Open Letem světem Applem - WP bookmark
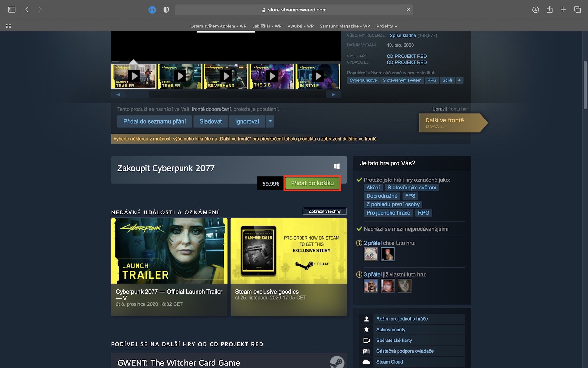This screenshot has height=368, width=588. click(219, 26)
